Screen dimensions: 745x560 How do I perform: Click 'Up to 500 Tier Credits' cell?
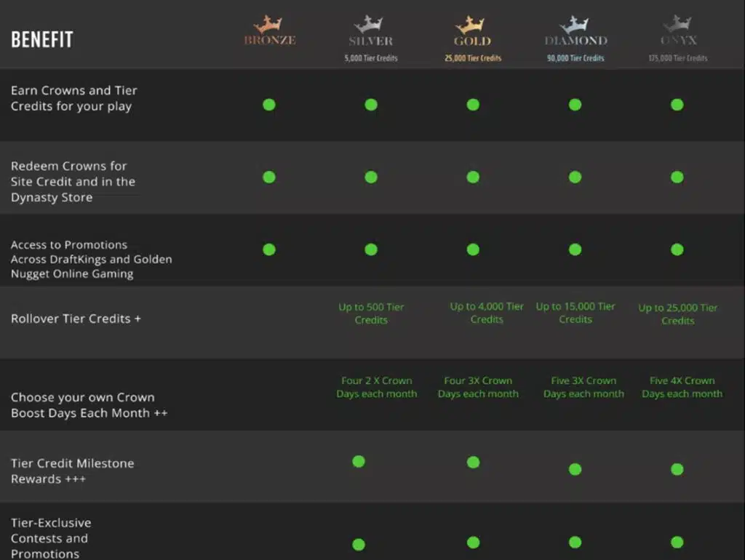371,313
